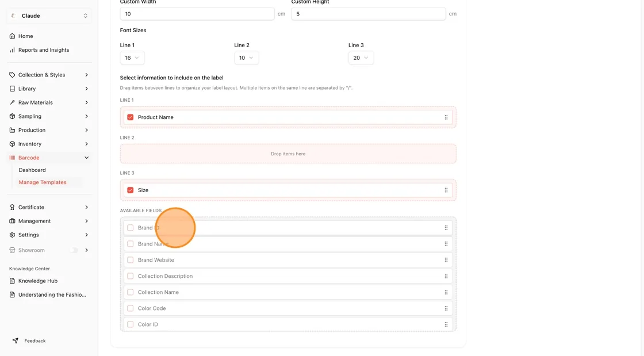Click the drag handle on Brand Website row
Screen dimensions: 644x356
click(x=446, y=260)
